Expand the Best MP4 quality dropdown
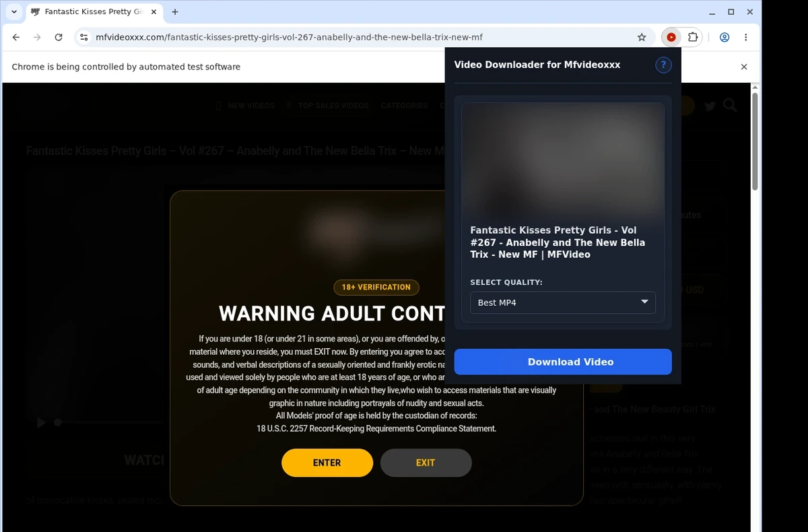 [563, 302]
